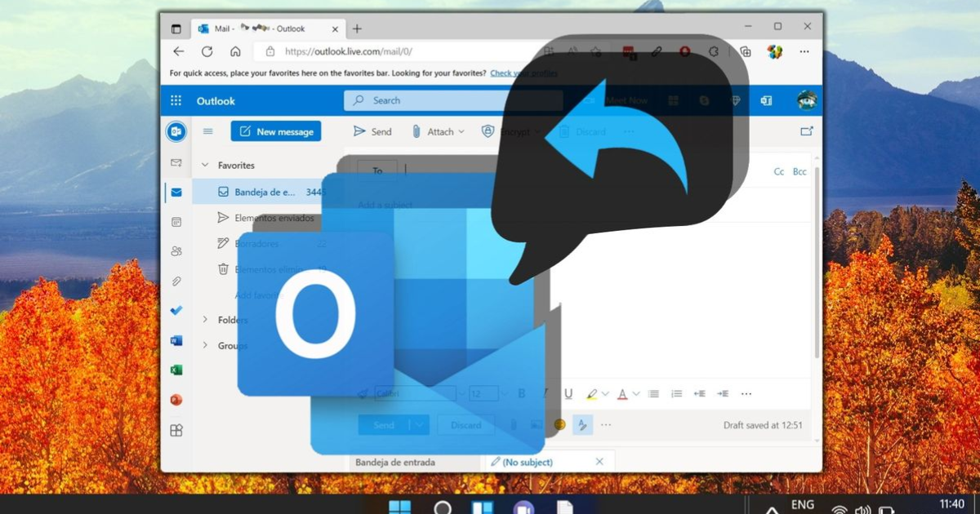980x514 pixels.
Task: Click the Attachments paperclip icon in the sidebar
Action: pyautogui.click(x=176, y=281)
